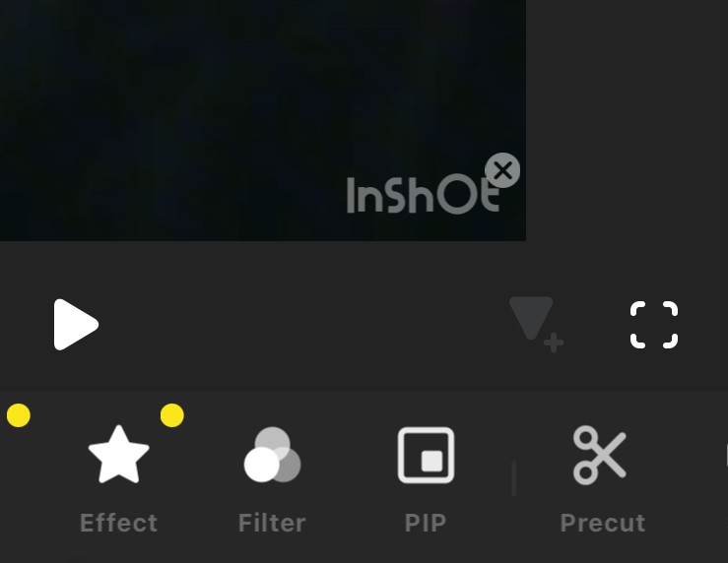Screen dimensions: 728x563
Task: Tap the InShot watermark text
Action: 423,195
